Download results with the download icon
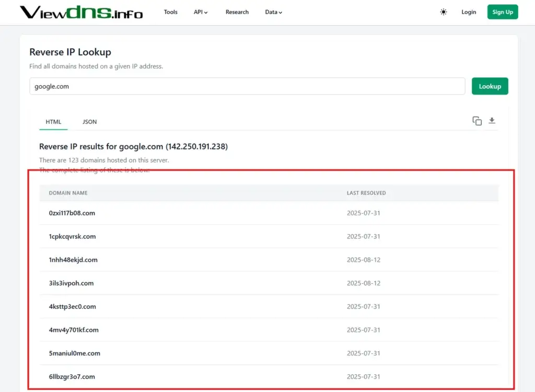Image resolution: width=535 pixels, height=392 pixels. click(492, 121)
